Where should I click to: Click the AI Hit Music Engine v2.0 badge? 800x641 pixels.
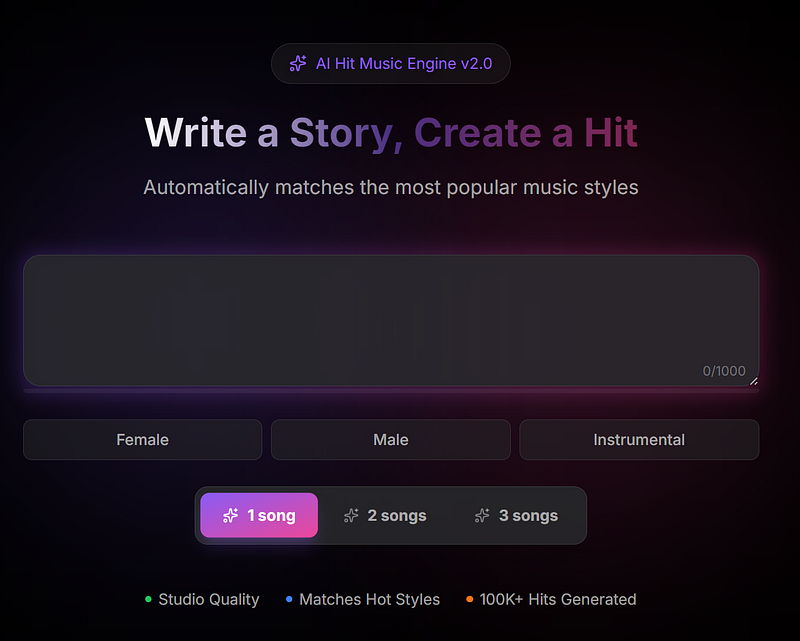point(391,64)
